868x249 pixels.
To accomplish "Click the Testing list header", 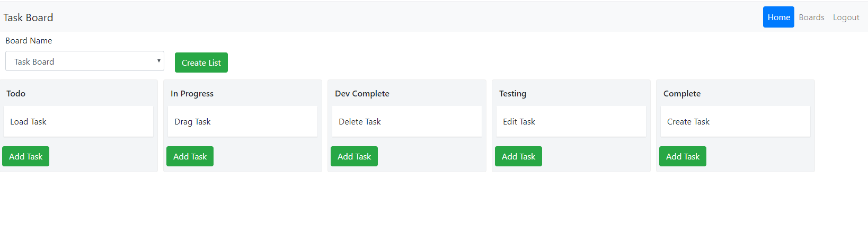I will pos(512,93).
